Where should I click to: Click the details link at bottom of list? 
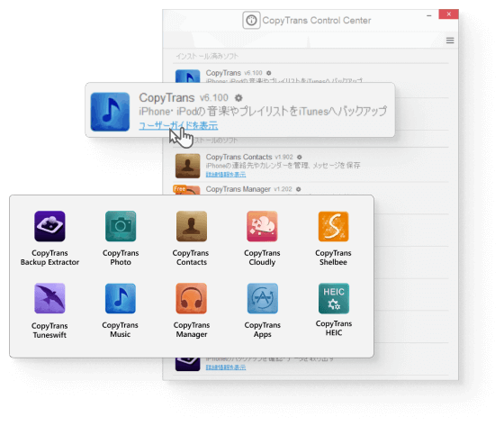[x=226, y=367]
